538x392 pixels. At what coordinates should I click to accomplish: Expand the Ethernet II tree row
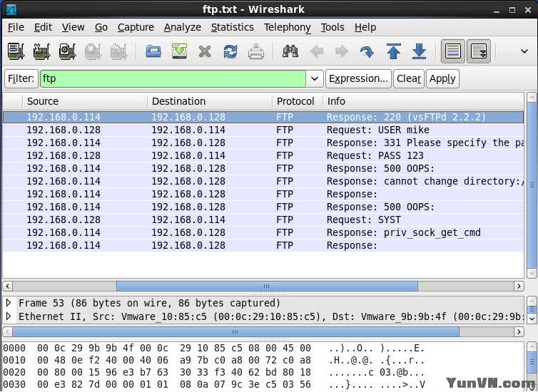click(9, 316)
